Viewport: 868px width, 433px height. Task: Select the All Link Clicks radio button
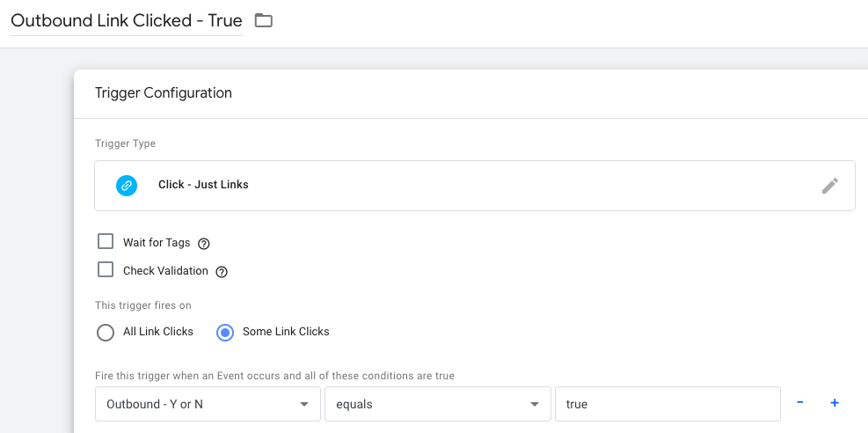106,332
